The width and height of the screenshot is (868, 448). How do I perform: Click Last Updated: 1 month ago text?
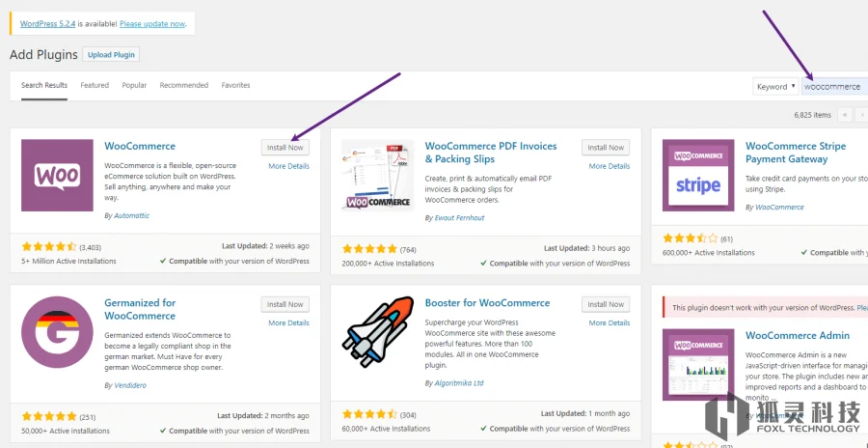point(585,413)
